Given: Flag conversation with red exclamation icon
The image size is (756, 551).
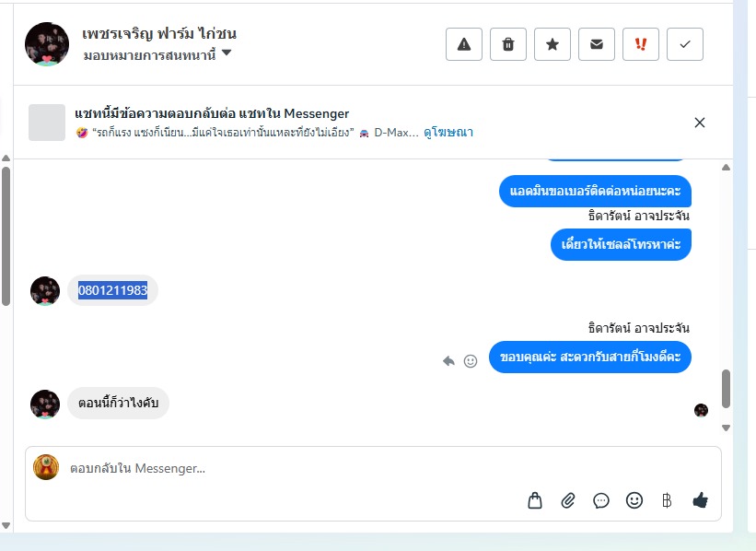Looking at the screenshot, I should (x=641, y=44).
